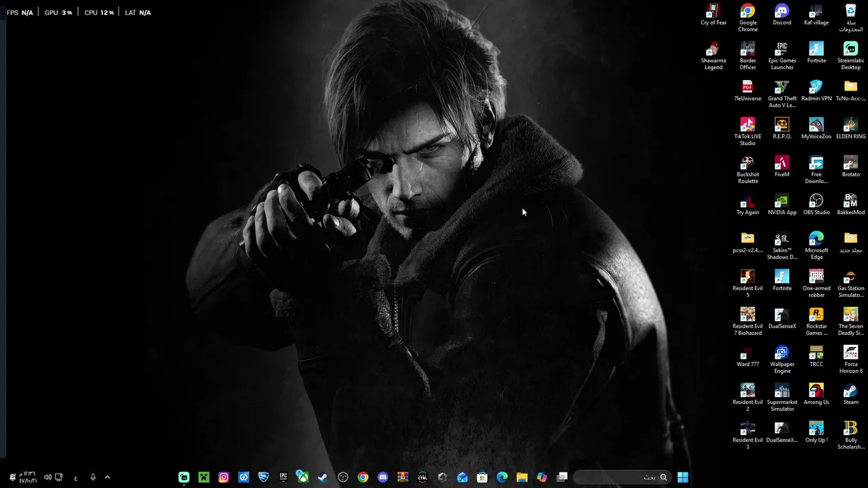Open WinRAR taskbar icon
Viewport: 868px width, 488px height.
[403, 477]
